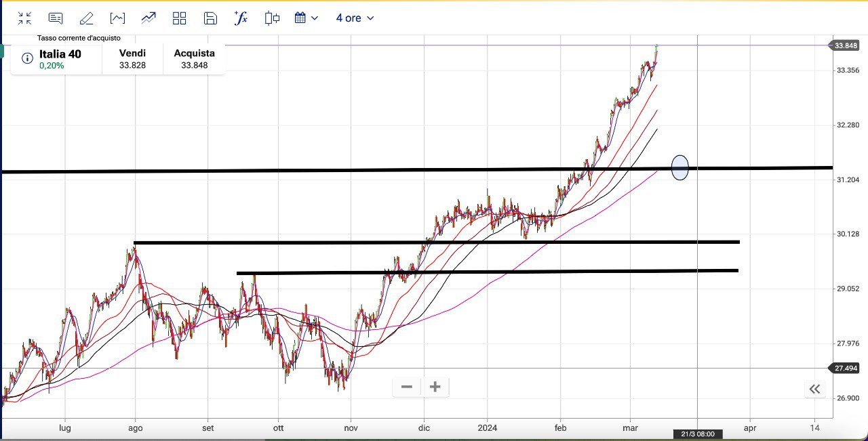
Task: Select the blue ellipse marker on chart
Action: [x=680, y=168]
